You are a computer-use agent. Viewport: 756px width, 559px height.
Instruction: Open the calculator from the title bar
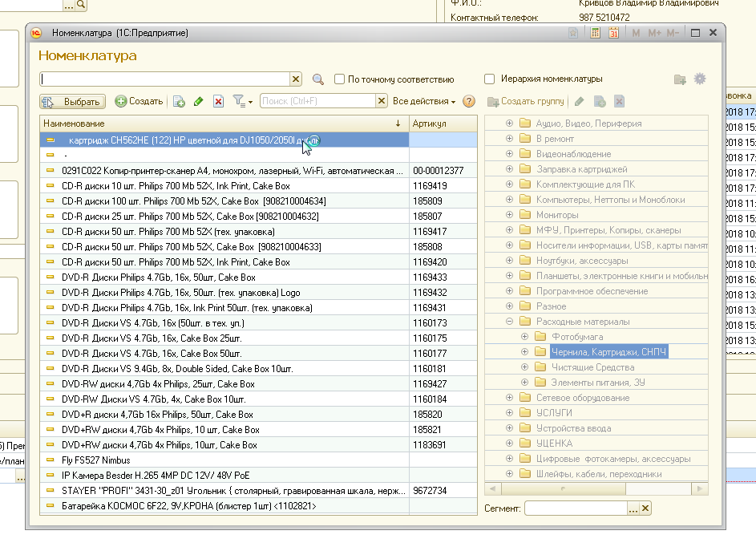[x=596, y=33]
